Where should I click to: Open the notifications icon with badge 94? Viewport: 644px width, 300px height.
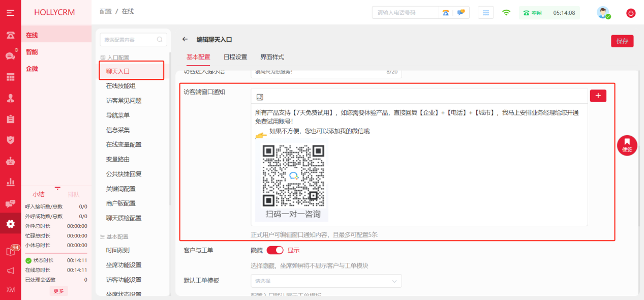(x=11, y=251)
